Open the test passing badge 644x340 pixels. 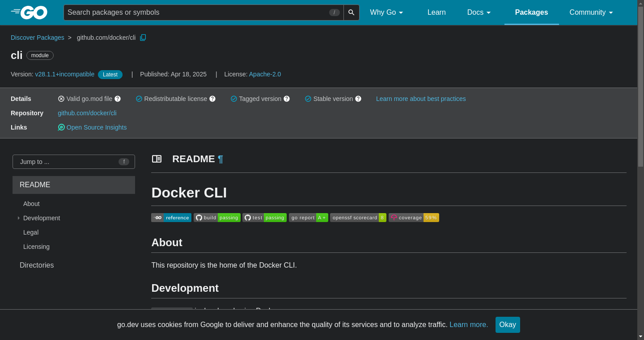264,218
